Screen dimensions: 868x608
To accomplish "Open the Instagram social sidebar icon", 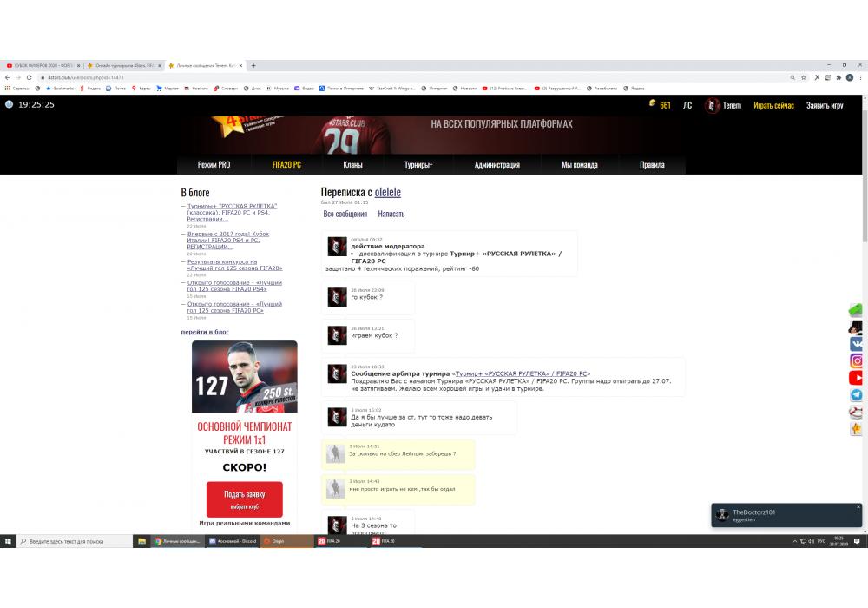I will tap(856, 361).
